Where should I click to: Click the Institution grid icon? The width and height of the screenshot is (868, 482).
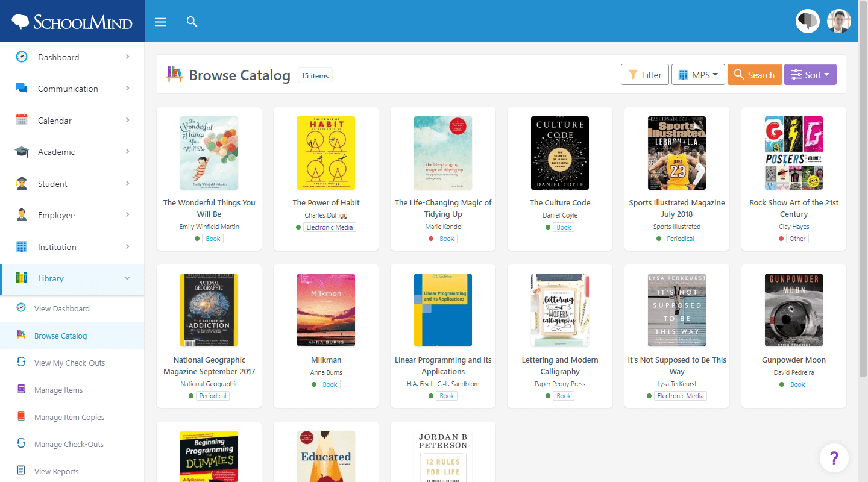coord(22,246)
